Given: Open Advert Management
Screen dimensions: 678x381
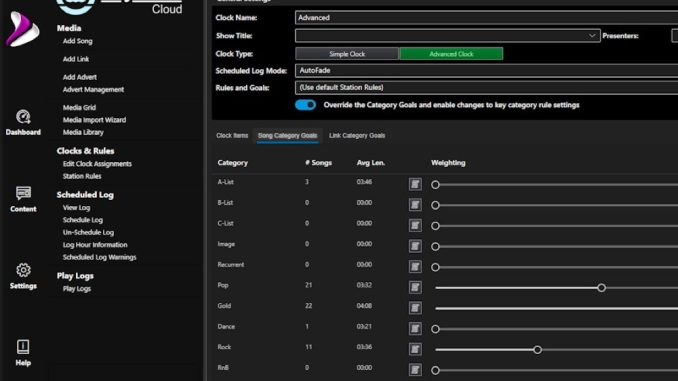Looking at the screenshot, I should [x=93, y=90].
